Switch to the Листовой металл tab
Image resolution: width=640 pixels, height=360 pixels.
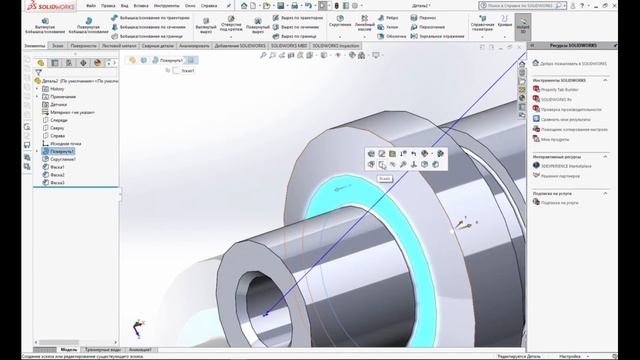pos(119,46)
